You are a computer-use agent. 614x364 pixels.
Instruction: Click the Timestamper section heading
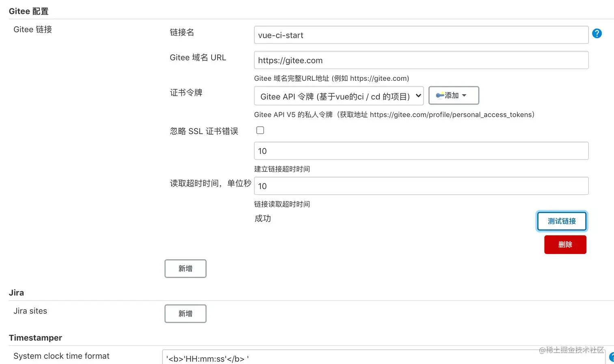[x=35, y=338]
